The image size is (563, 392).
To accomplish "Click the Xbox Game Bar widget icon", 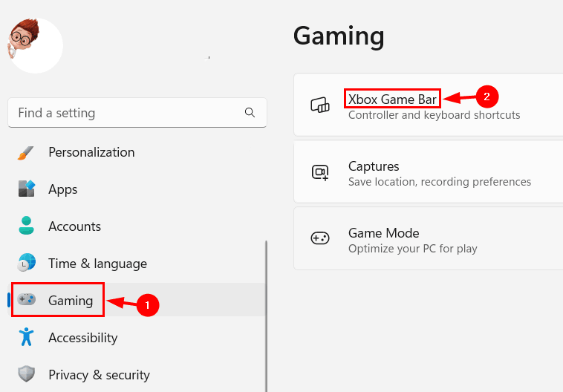I will [320, 105].
